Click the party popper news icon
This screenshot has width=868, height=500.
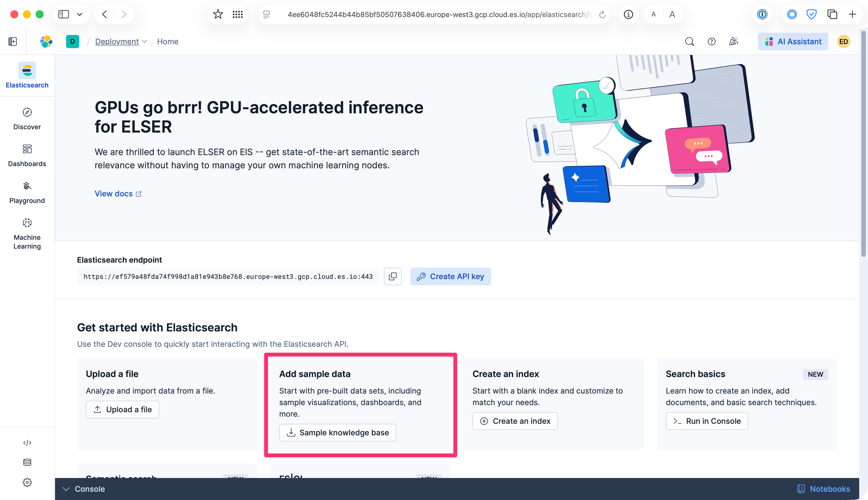[x=734, y=41]
